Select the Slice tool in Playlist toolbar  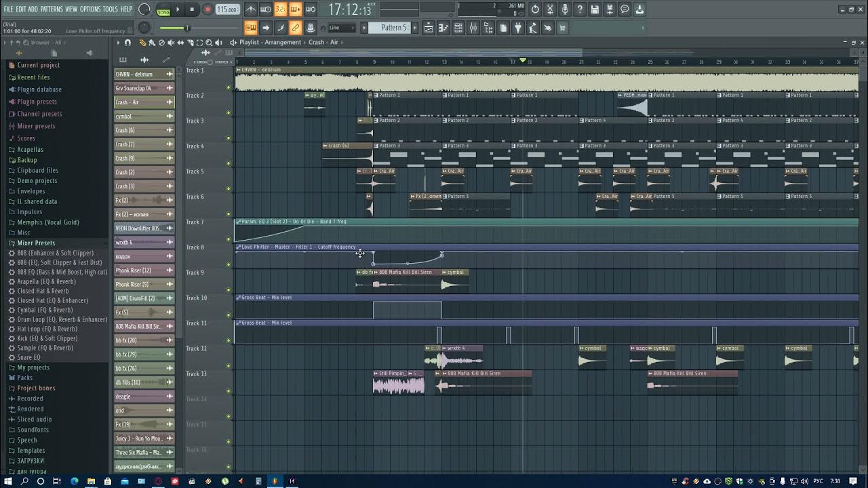191,42
